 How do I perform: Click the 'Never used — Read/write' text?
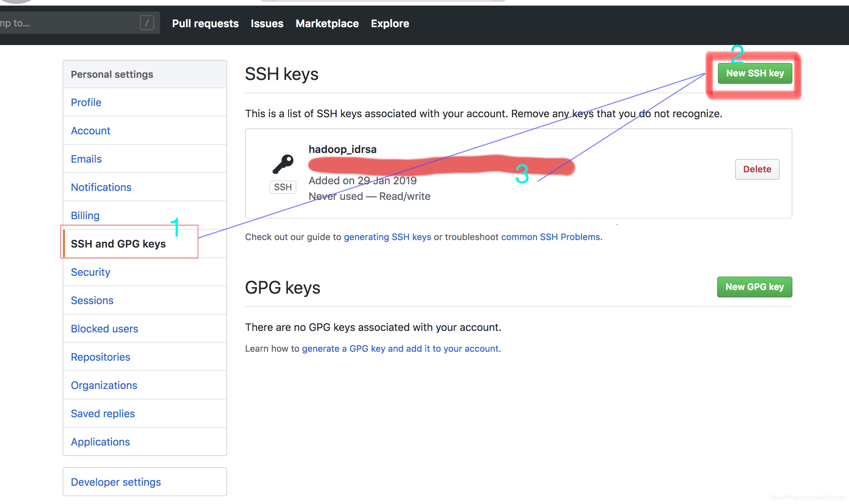click(x=369, y=196)
